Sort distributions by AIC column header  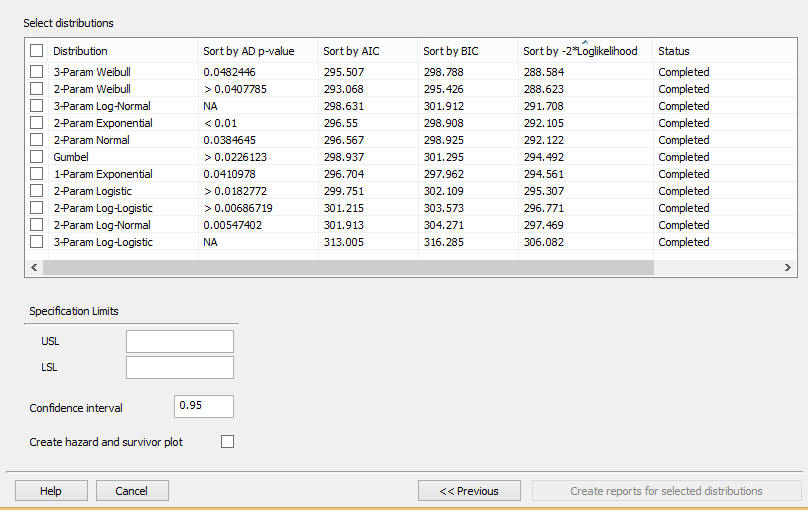[350, 51]
